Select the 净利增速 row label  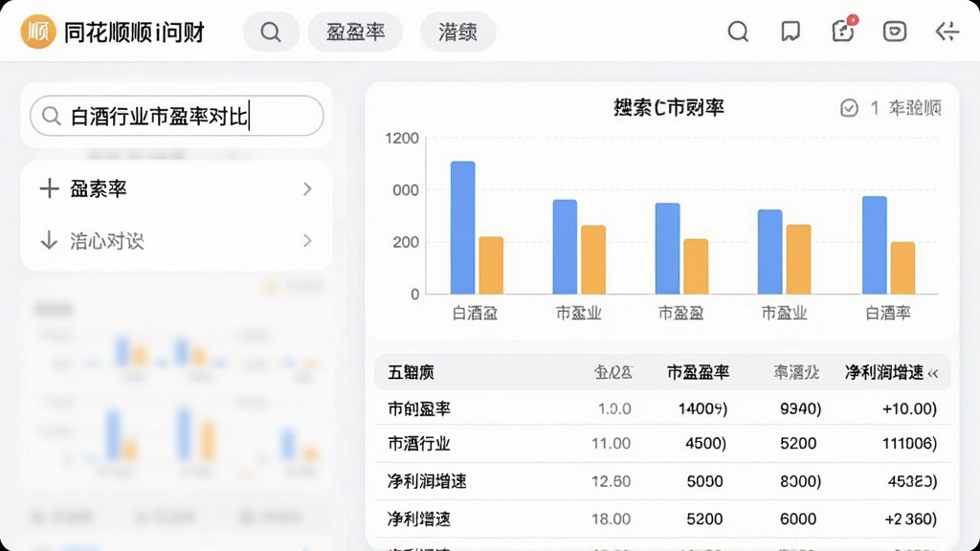click(419, 518)
